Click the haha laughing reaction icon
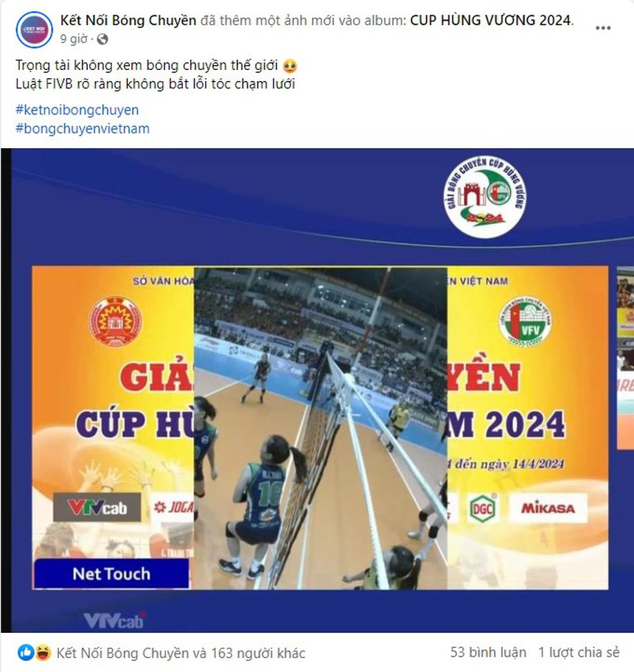This screenshot has width=634, height=672. pos(43,653)
